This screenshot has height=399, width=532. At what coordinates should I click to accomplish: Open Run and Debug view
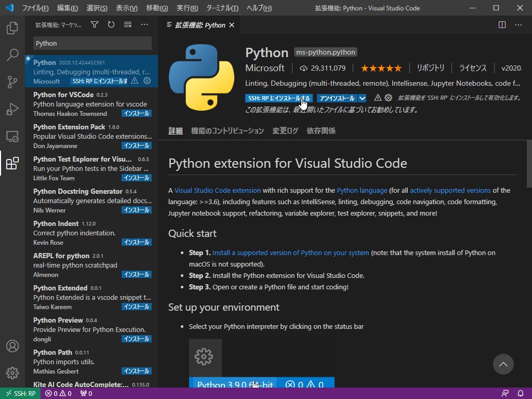(x=12, y=109)
